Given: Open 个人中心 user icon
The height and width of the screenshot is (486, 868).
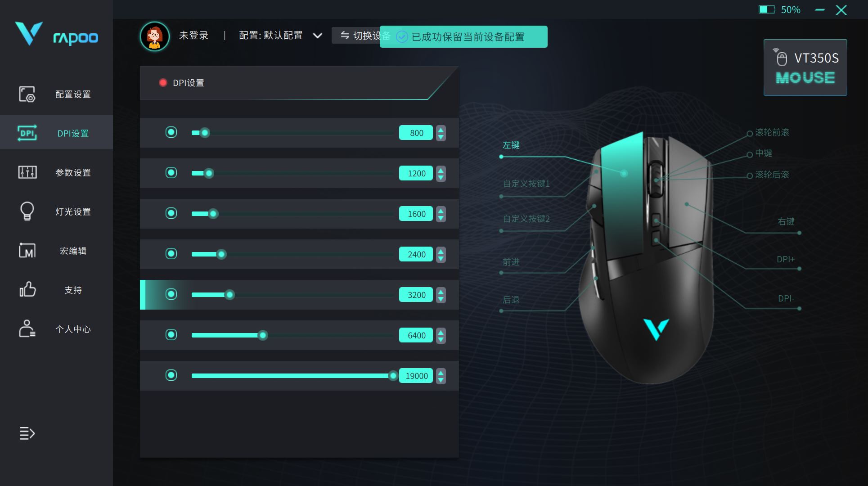Looking at the screenshot, I should [27, 328].
